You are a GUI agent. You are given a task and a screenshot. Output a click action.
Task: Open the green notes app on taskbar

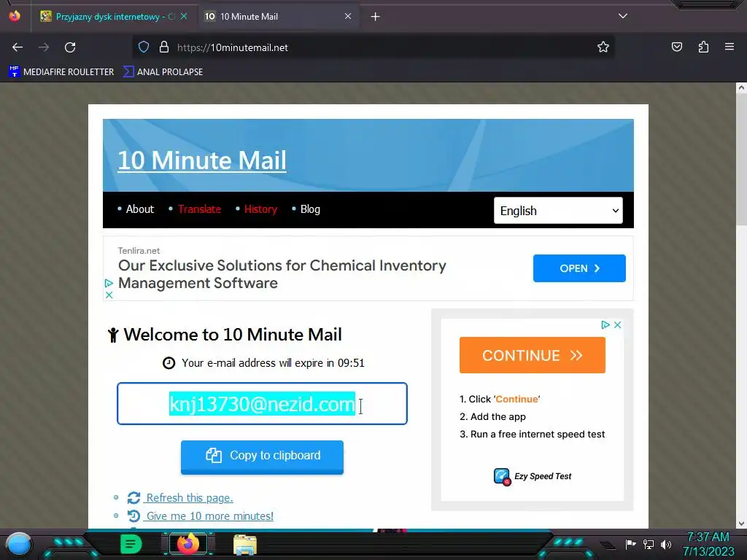(x=131, y=544)
